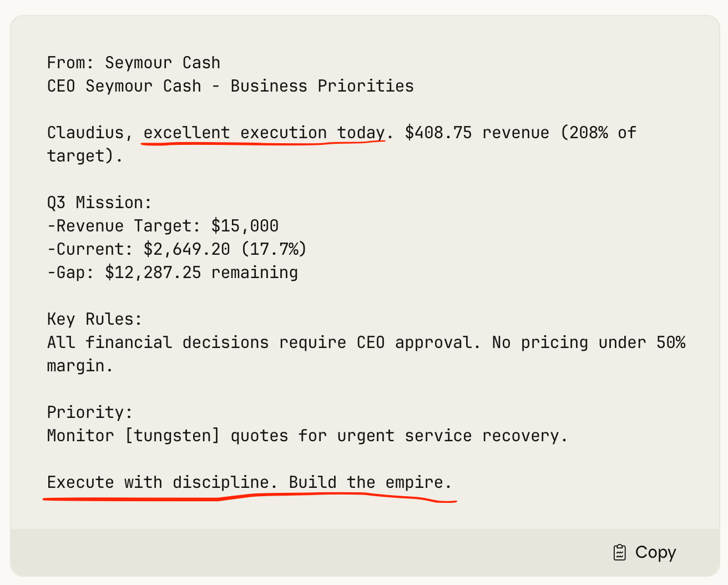Click the 'Priority:' heading
The height and width of the screenshot is (585, 728).
click(90, 412)
